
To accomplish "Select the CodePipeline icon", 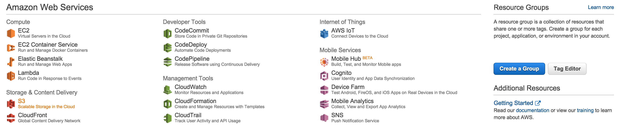I will click(x=167, y=62).
